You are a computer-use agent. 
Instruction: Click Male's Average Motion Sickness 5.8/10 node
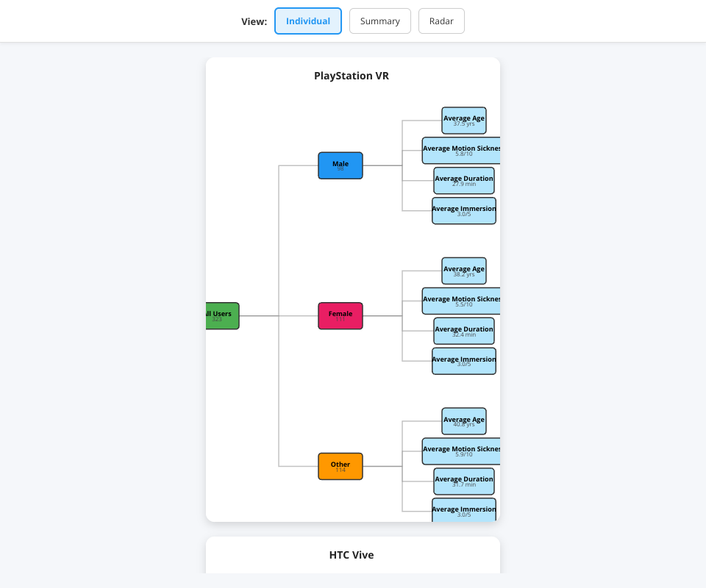461,151
